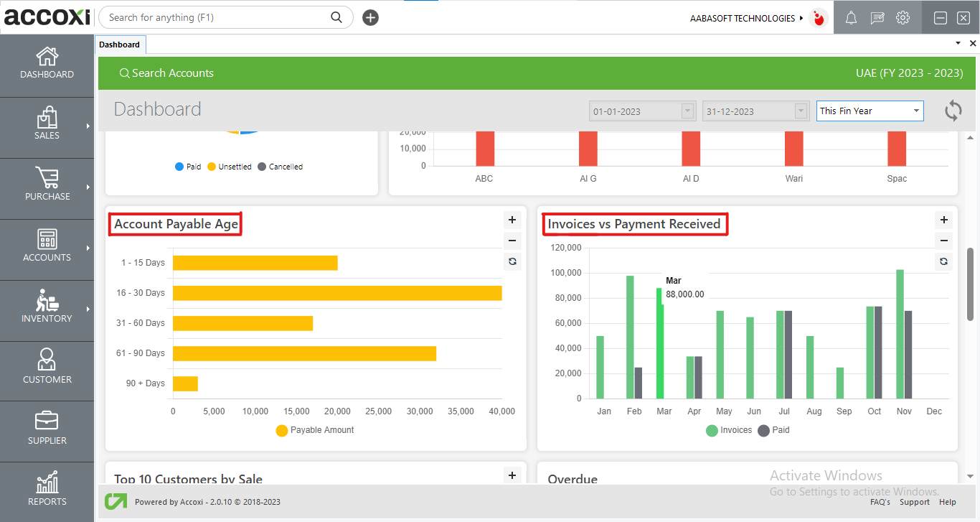
Task: Refresh the dashboard with circular arrows icon
Action: point(953,111)
